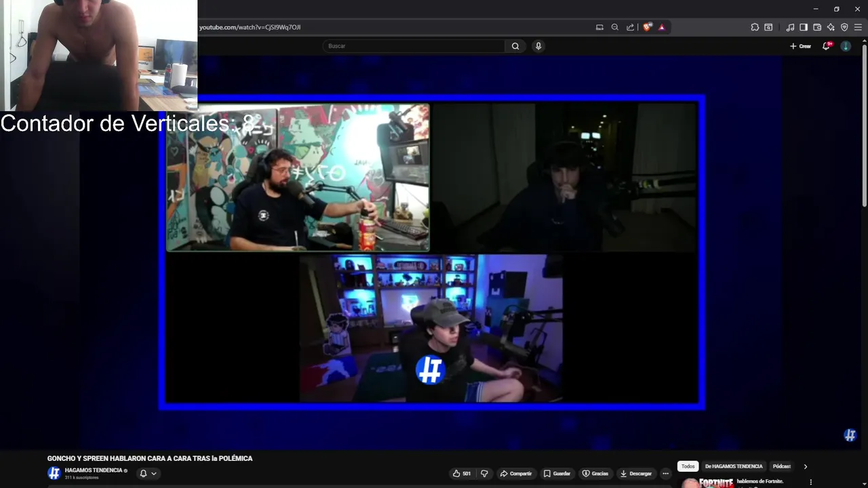
Task: Open the Leo AI sparkle icon
Action: click(x=831, y=27)
